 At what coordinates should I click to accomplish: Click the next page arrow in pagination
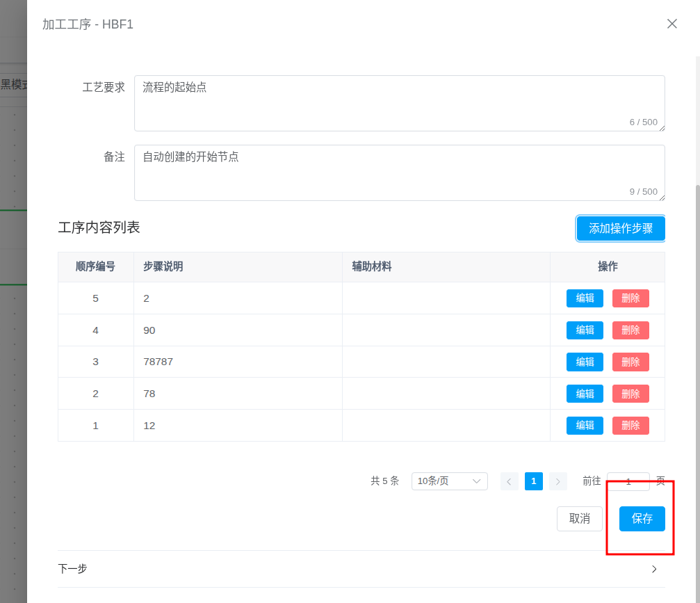coord(557,481)
